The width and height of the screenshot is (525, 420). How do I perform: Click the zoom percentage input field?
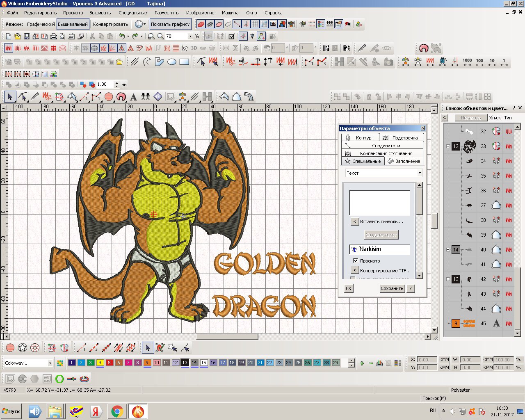[x=176, y=36]
